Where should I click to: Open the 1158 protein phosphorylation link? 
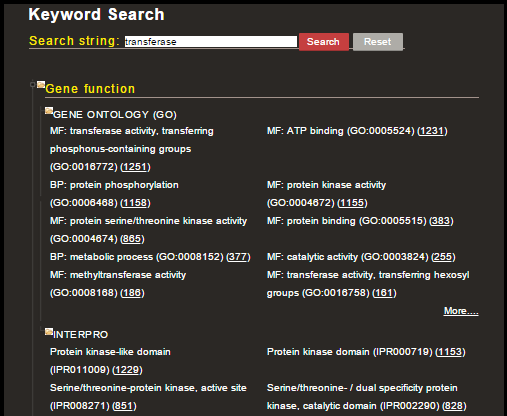(135, 203)
